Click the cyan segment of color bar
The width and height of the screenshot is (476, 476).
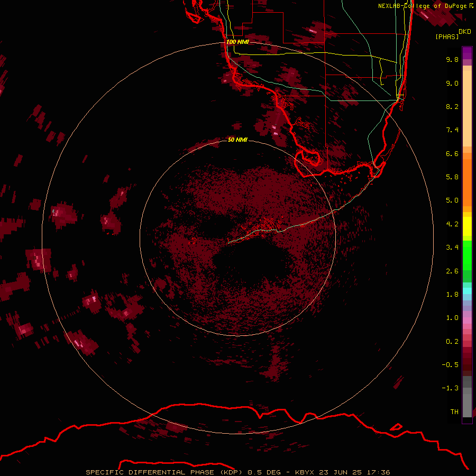click(467, 291)
